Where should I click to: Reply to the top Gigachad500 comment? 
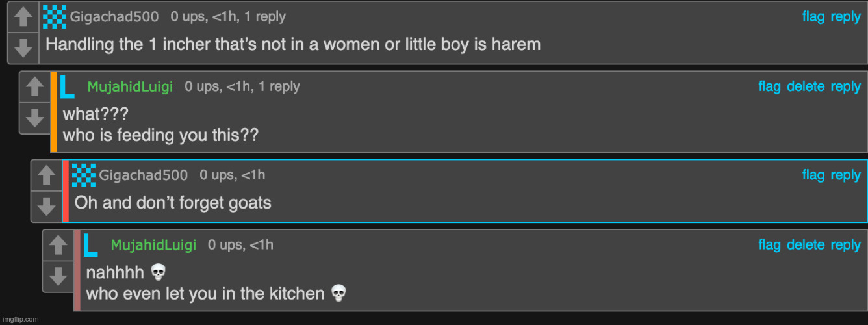click(845, 17)
